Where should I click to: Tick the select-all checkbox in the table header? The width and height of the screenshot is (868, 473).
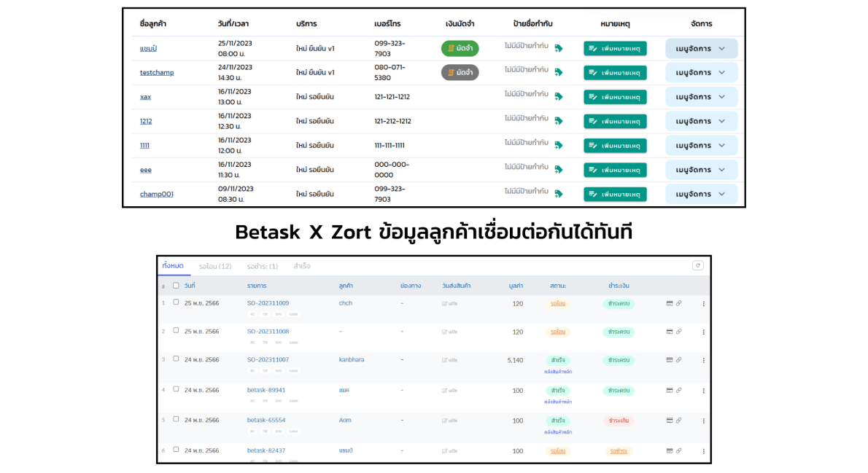pos(175,285)
